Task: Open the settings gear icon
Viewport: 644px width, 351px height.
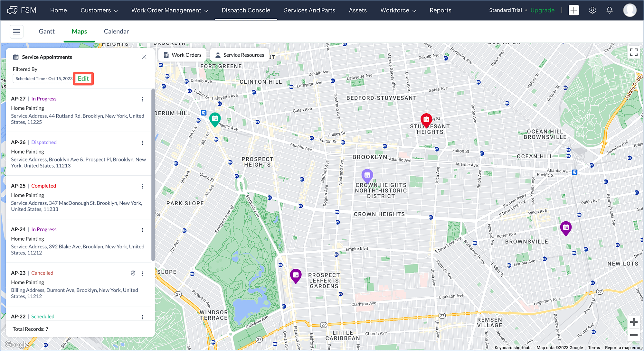Action: pos(592,10)
